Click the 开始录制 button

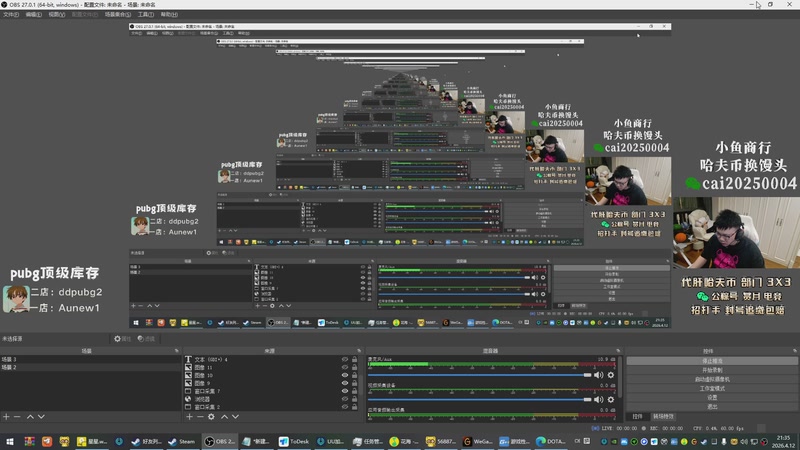coord(712,370)
